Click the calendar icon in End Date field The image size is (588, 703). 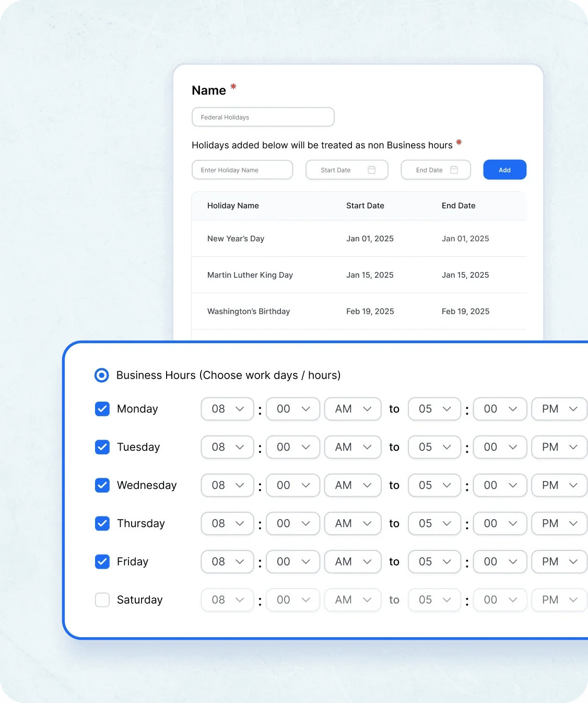(x=454, y=170)
